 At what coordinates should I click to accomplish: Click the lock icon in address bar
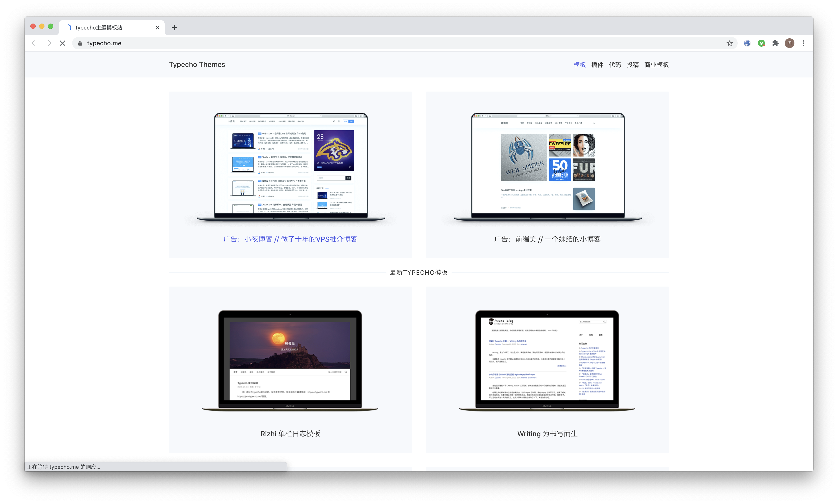pos(80,43)
